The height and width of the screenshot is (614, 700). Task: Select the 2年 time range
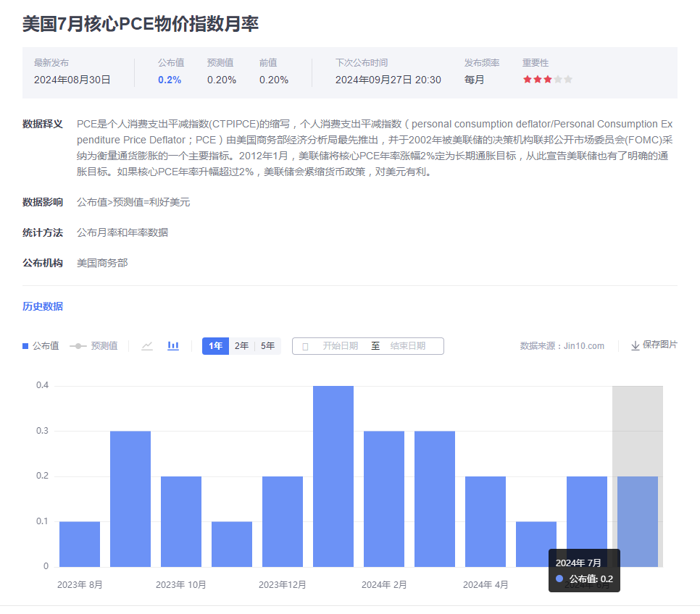(241, 346)
